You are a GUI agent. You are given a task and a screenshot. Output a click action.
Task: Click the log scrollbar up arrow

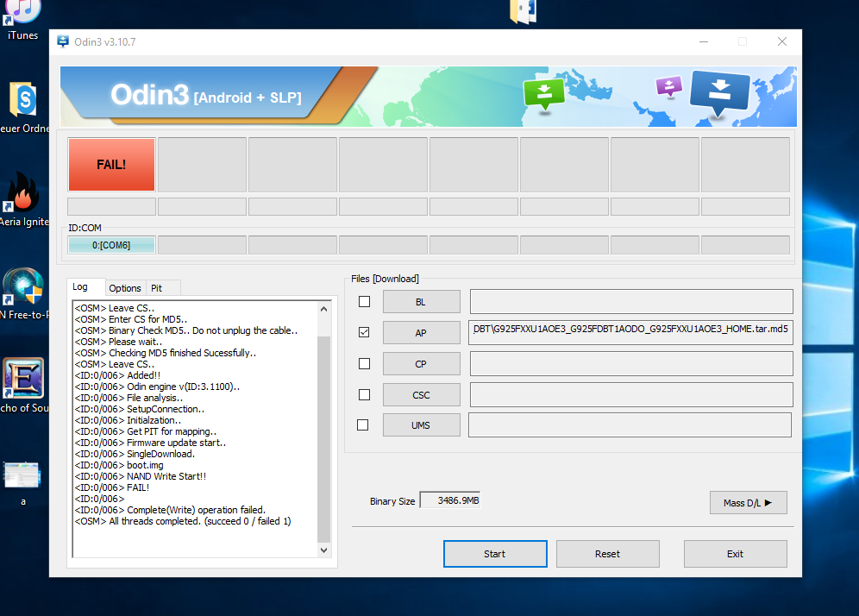pyautogui.click(x=323, y=309)
